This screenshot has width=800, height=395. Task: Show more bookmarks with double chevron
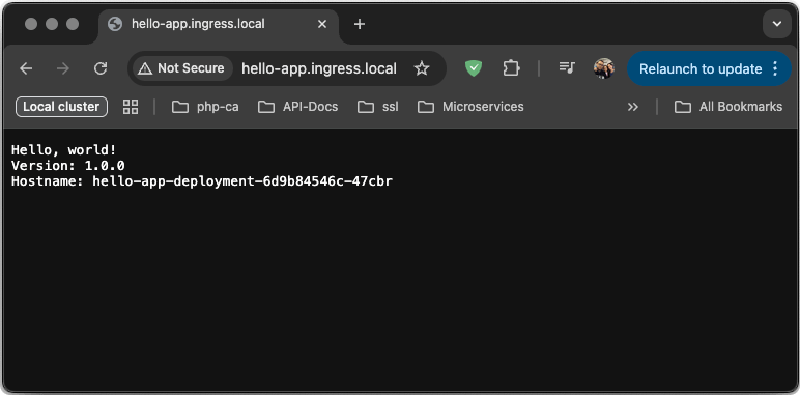(633, 107)
